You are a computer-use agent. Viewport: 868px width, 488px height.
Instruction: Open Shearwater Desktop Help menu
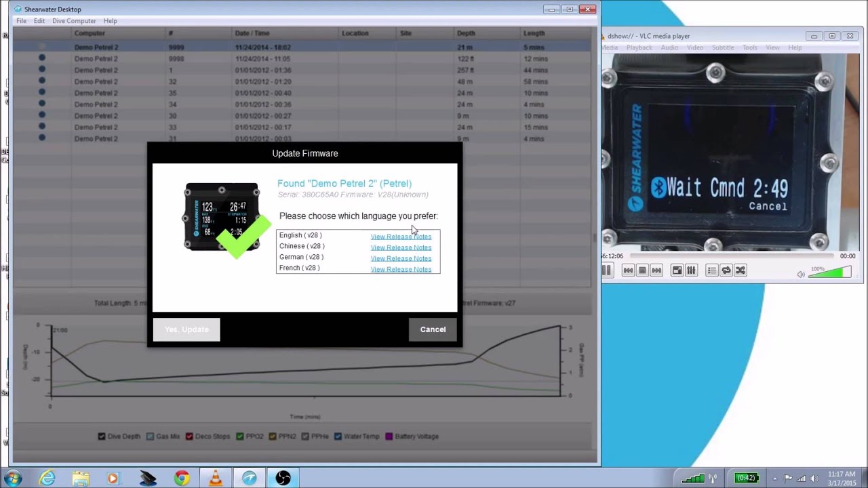pos(110,21)
